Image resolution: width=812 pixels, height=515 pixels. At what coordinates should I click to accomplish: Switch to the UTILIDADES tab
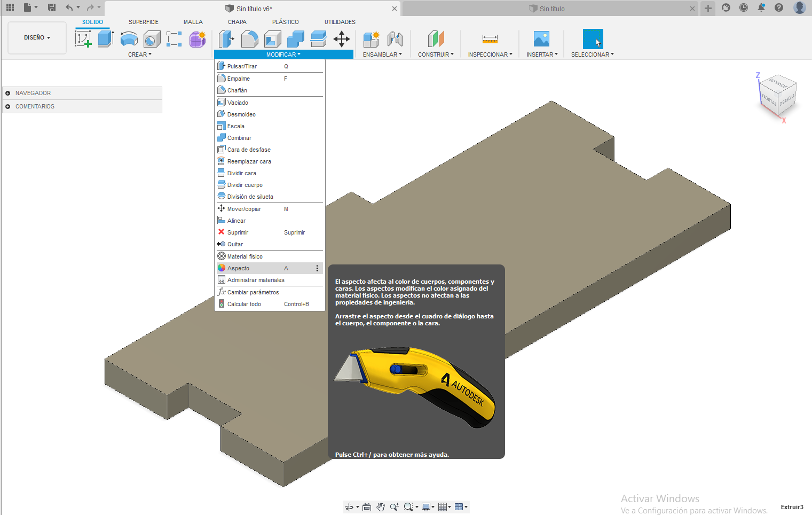coord(340,22)
